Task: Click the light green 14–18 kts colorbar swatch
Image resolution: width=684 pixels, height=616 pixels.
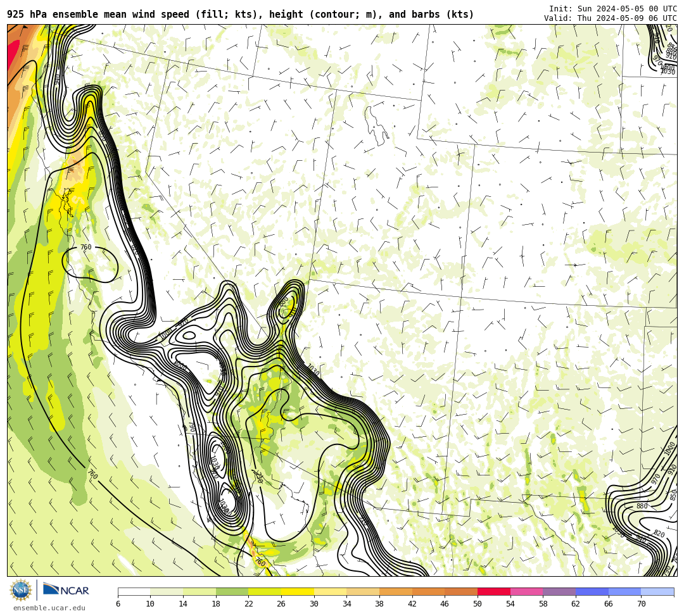Action: [x=199, y=591]
